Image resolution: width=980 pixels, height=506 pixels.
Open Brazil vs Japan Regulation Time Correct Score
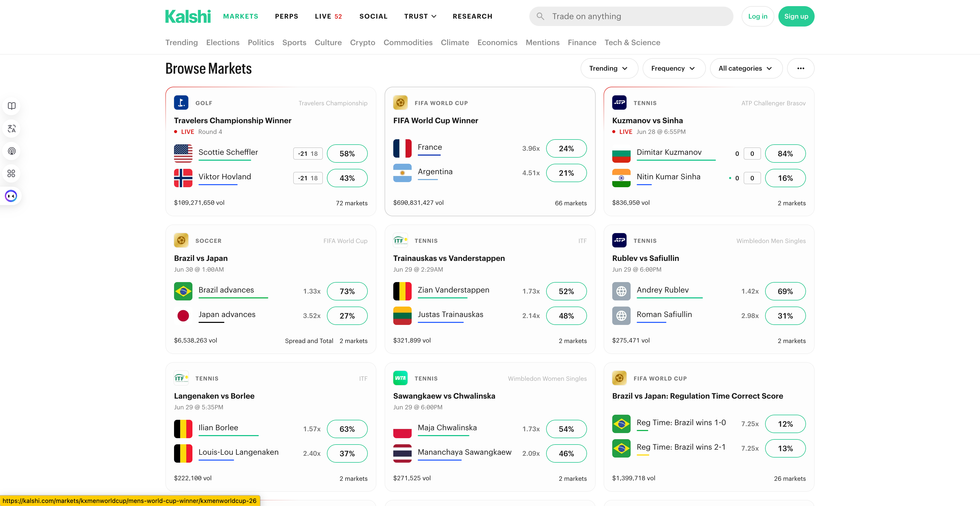coord(697,396)
